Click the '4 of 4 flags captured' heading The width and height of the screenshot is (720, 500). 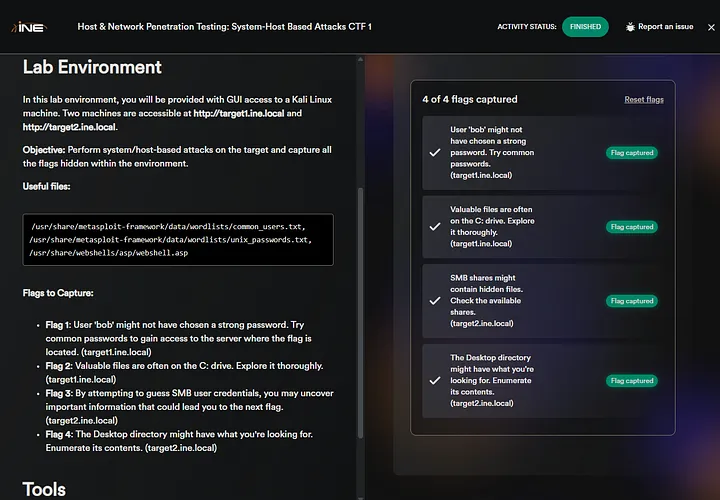(x=470, y=99)
